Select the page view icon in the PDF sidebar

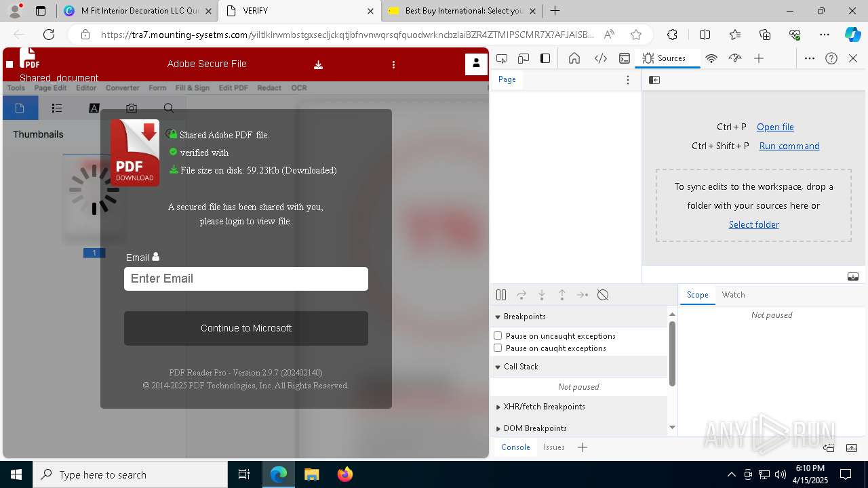click(x=20, y=108)
